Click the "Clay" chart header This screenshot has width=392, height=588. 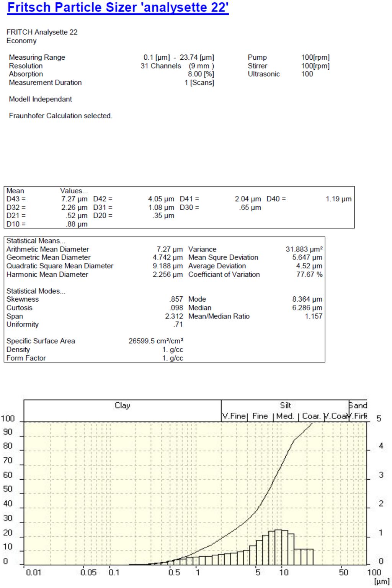(x=122, y=406)
